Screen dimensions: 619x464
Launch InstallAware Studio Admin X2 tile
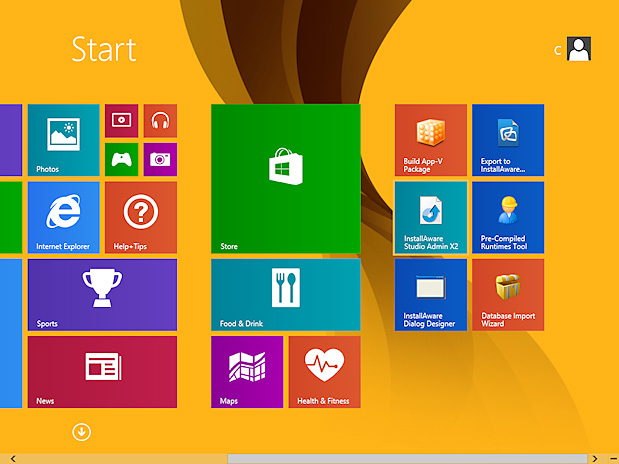[431, 218]
